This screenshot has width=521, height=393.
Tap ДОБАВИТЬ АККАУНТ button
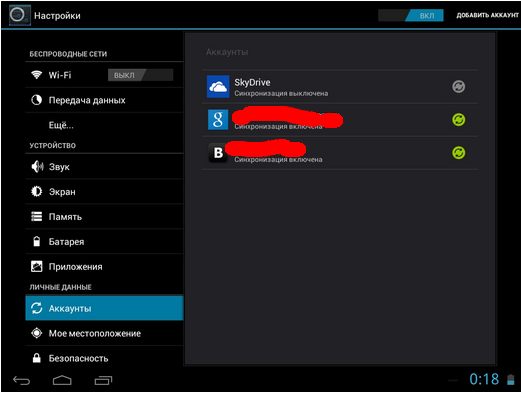coord(487,15)
